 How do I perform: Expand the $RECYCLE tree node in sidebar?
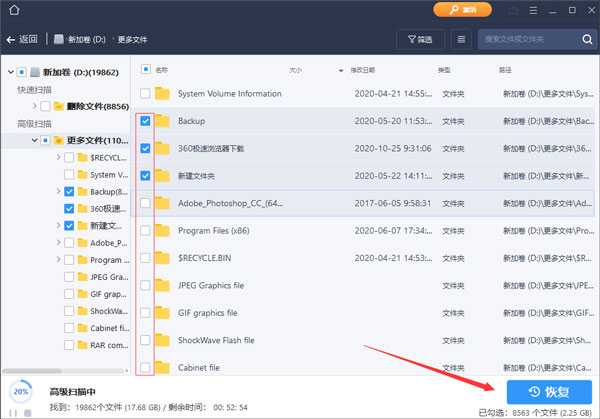(x=57, y=158)
